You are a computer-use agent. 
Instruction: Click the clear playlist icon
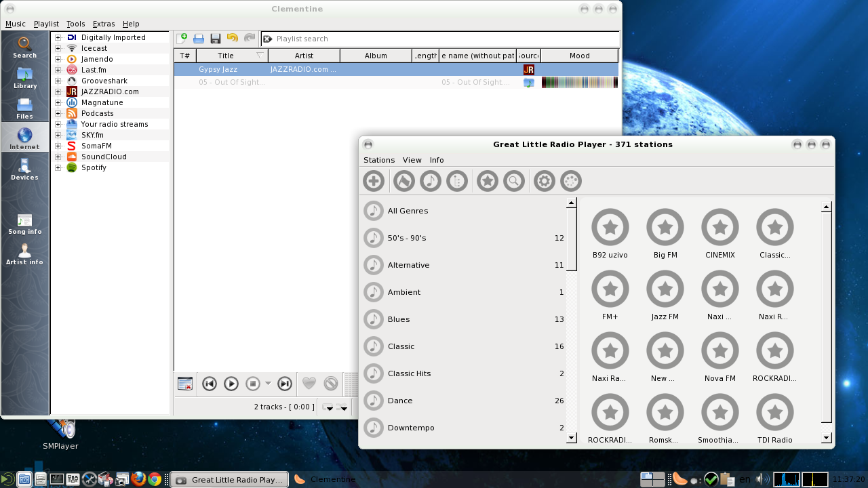click(185, 384)
